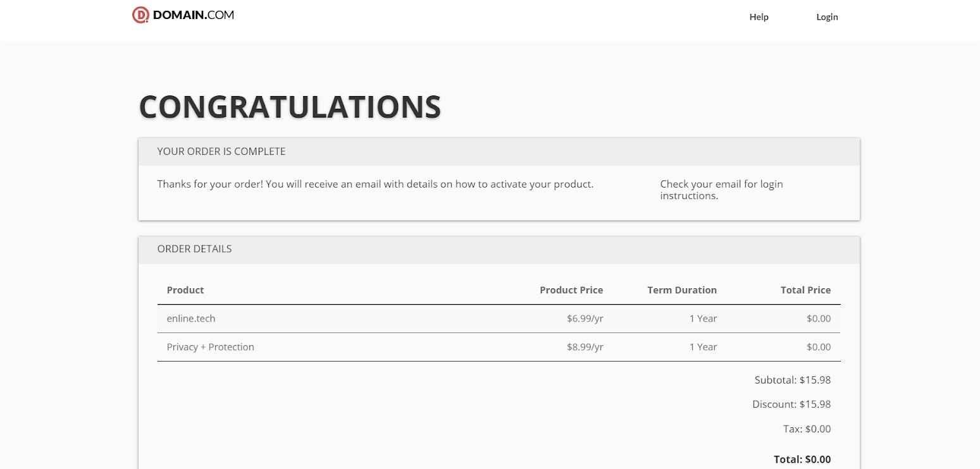Click the Subtotal $15.98 line
Screen dimensions: 980x469
792,381
